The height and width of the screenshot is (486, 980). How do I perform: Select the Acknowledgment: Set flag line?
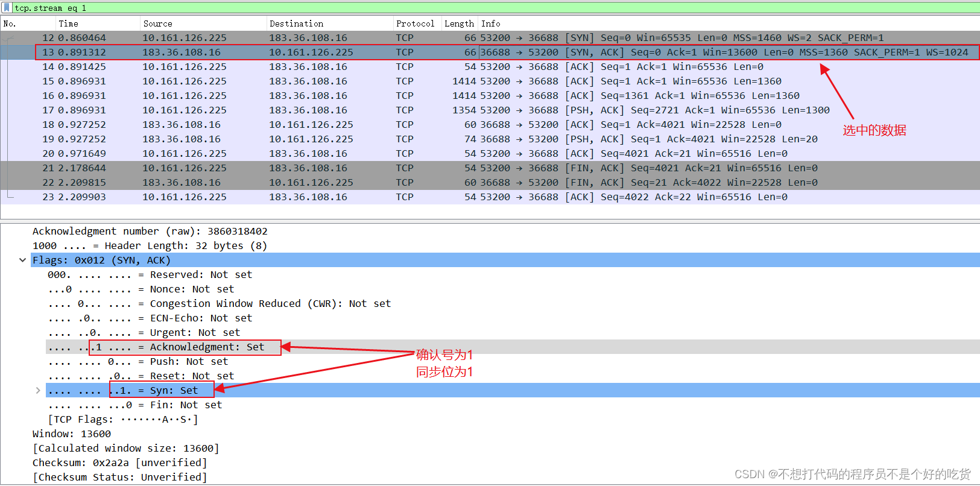point(156,347)
